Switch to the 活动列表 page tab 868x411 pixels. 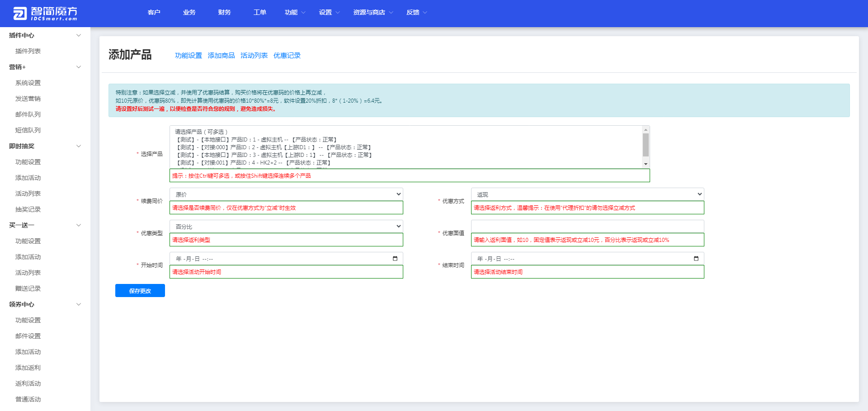pos(254,56)
